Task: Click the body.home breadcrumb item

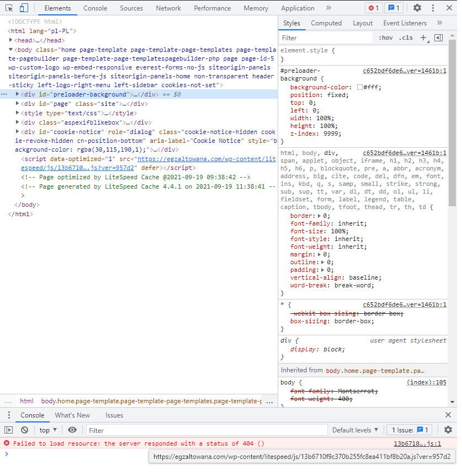Action: pyautogui.click(x=151, y=401)
